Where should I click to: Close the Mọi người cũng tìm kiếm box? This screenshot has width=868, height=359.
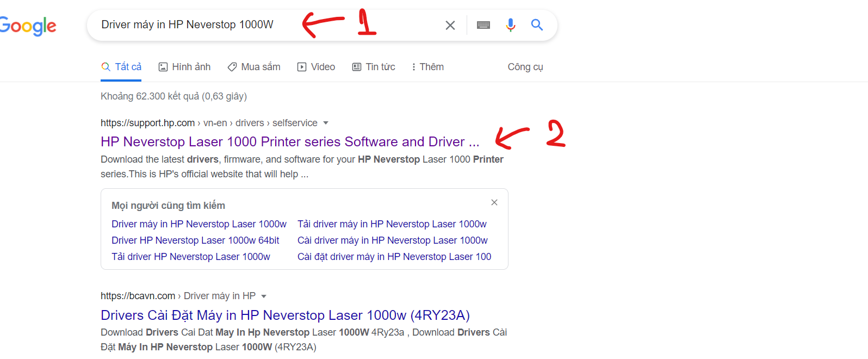[x=494, y=202]
